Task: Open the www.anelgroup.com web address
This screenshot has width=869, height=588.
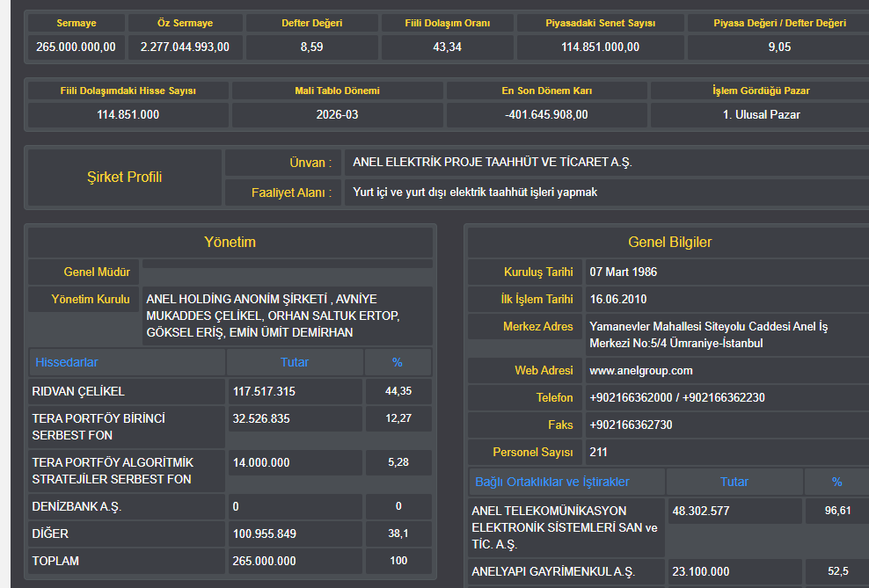Action: click(x=641, y=370)
